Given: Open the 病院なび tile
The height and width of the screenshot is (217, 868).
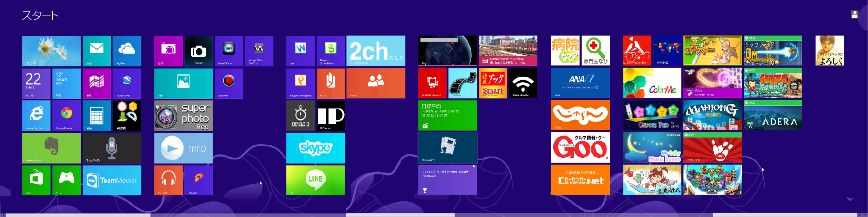Looking at the screenshot, I should click(x=565, y=51).
